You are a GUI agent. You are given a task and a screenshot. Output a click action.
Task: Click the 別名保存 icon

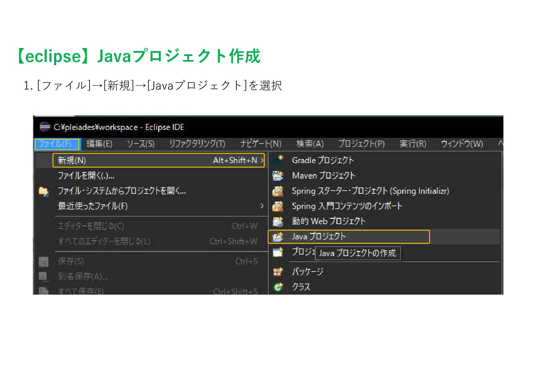point(43,277)
